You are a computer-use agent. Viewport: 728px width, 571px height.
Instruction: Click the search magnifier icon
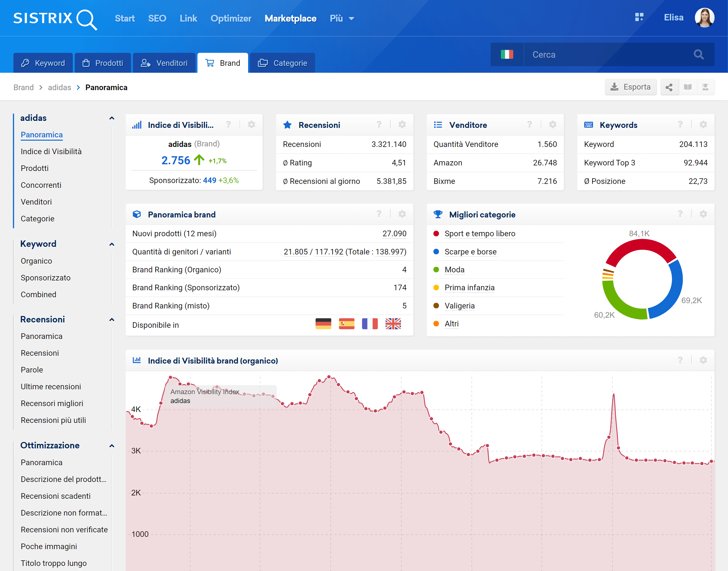pos(698,55)
